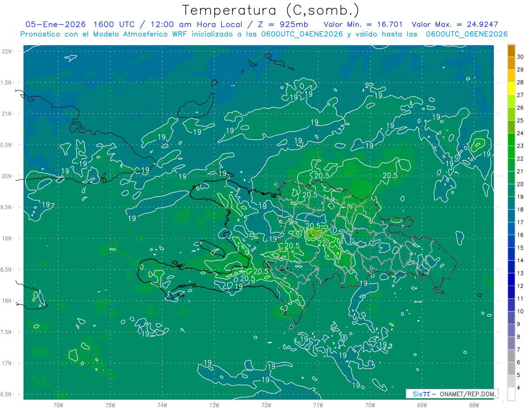Click the clipped "6.5N" latitude axis label
The image size is (532, 411).
[x=7, y=394]
